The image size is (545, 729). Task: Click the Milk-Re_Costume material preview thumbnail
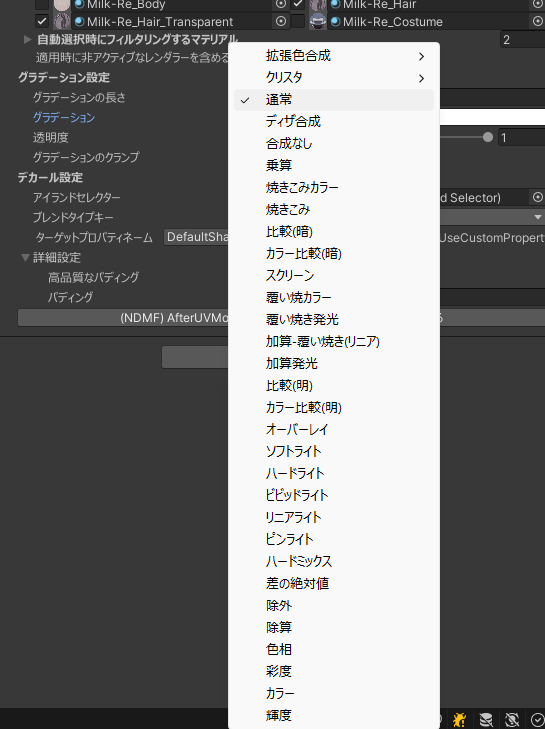(318, 21)
